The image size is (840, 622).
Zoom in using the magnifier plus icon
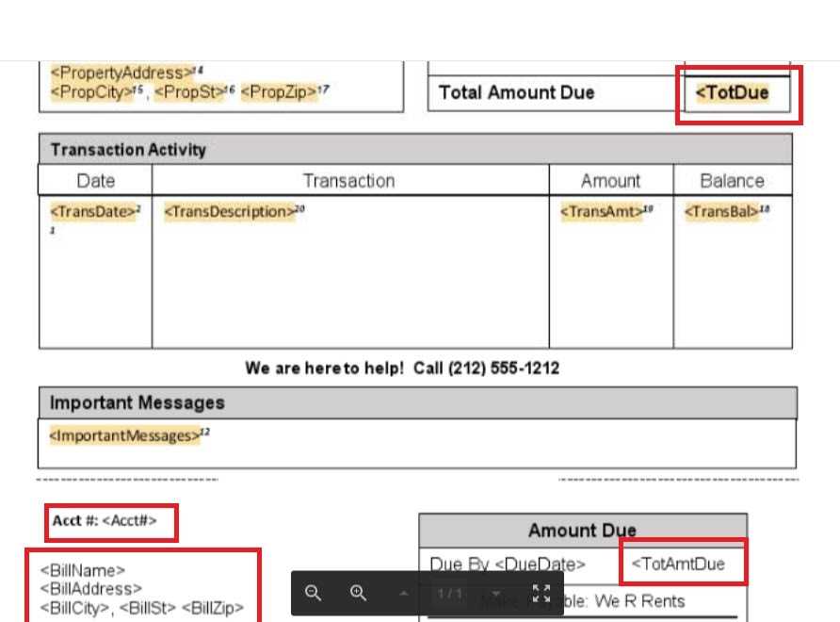point(358,593)
